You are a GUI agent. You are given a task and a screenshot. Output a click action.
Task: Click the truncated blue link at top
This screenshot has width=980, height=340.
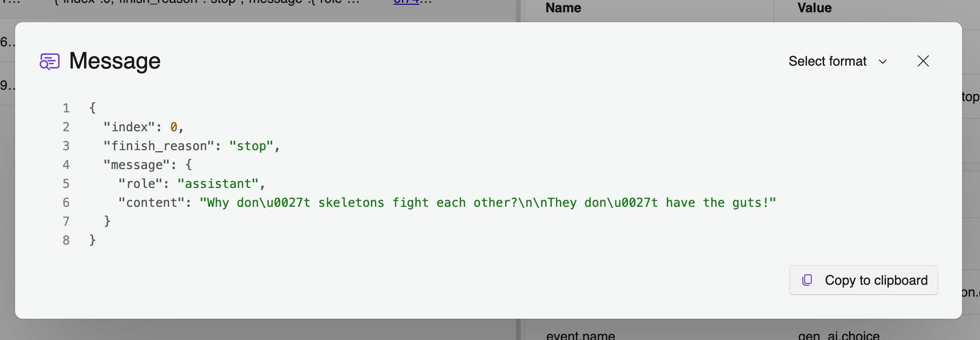click(x=406, y=2)
